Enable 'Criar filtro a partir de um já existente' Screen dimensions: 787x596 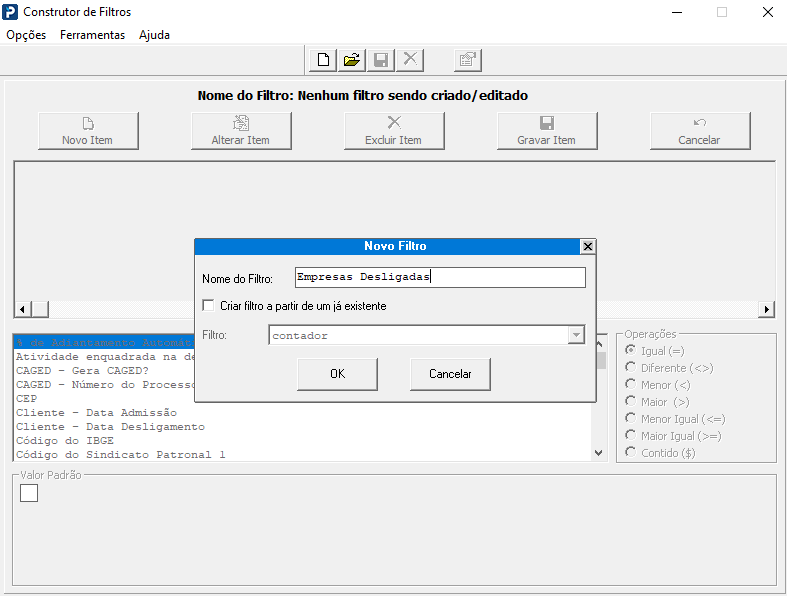point(209,306)
